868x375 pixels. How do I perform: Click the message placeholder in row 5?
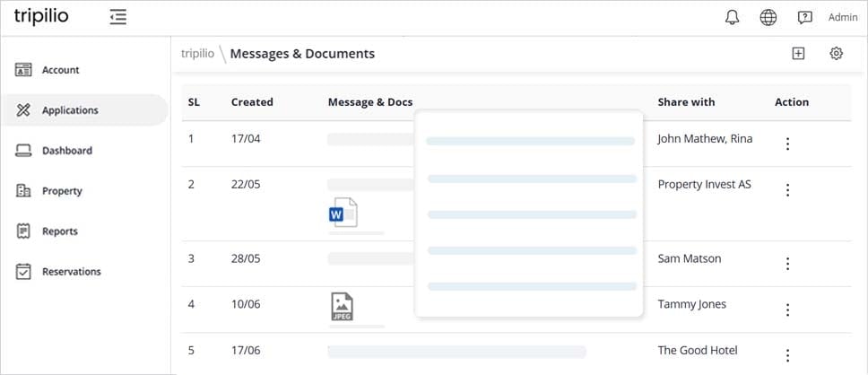[456, 352]
